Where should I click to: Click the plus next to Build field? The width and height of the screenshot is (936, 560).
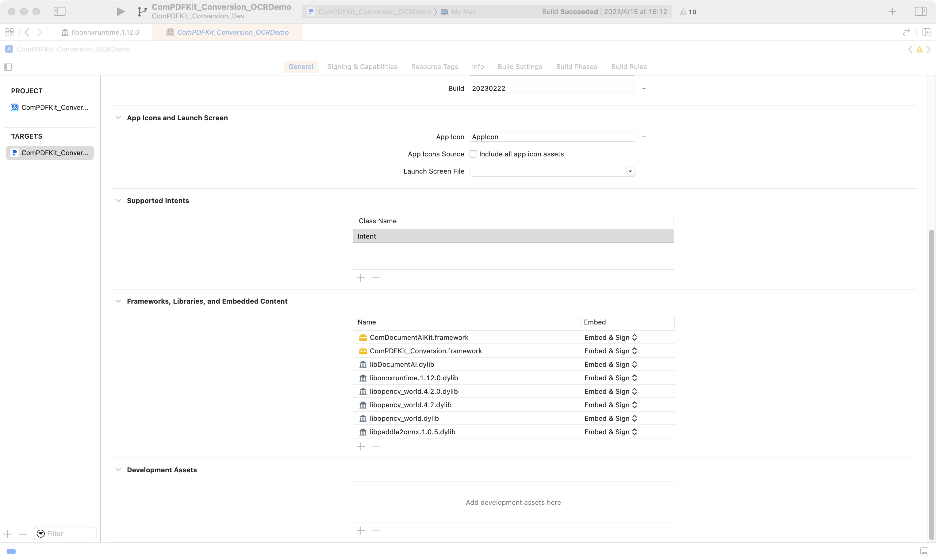(x=644, y=88)
